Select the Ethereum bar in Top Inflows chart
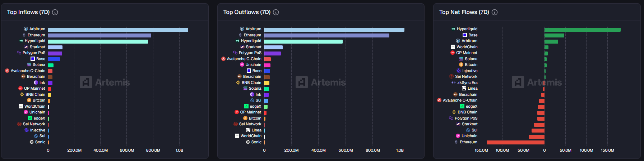 [99, 35]
